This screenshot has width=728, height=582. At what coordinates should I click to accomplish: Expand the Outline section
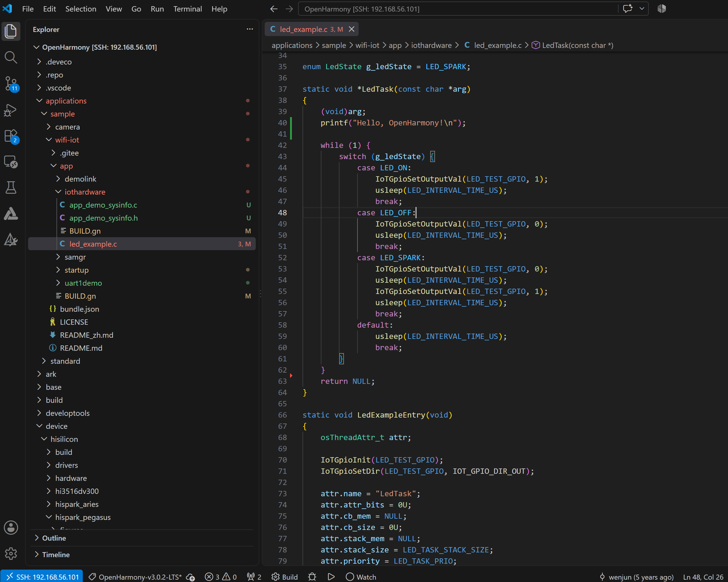[142, 538]
